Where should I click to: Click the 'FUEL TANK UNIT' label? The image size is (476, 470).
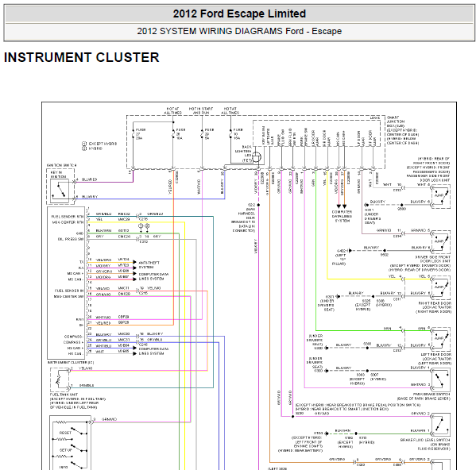[x=64, y=395]
